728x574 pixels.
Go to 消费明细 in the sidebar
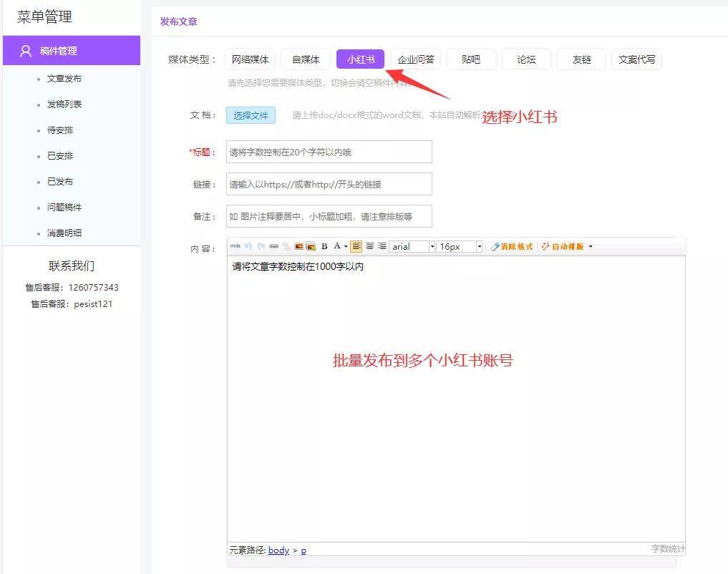click(x=64, y=233)
